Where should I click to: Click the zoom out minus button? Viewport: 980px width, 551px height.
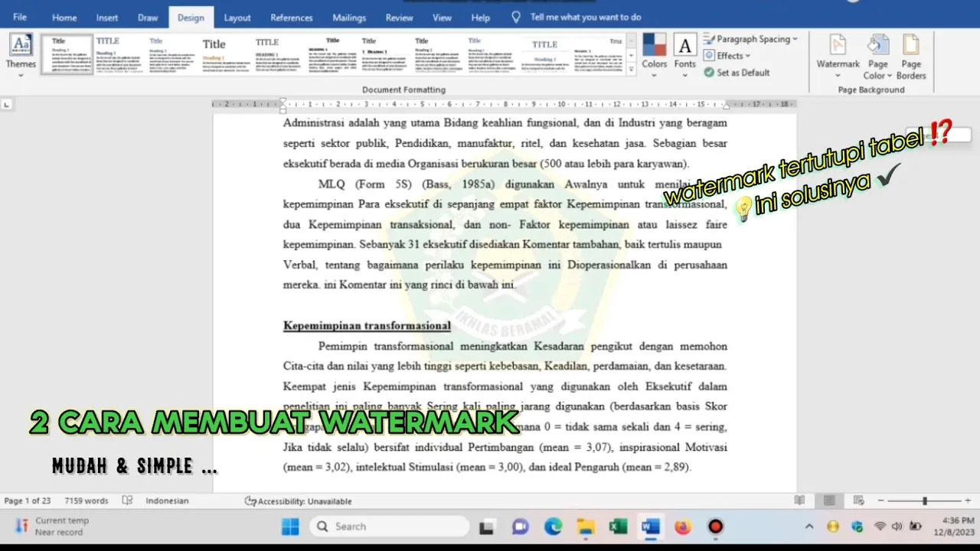click(880, 500)
